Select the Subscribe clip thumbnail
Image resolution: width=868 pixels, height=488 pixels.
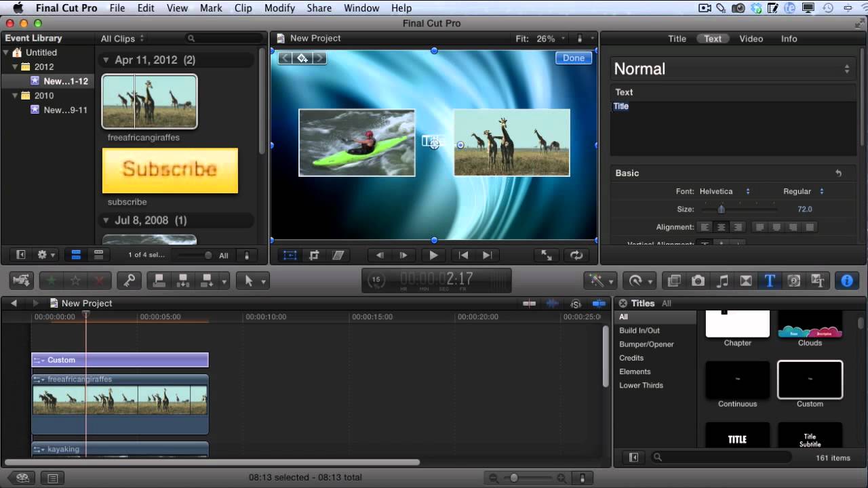point(170,171)
